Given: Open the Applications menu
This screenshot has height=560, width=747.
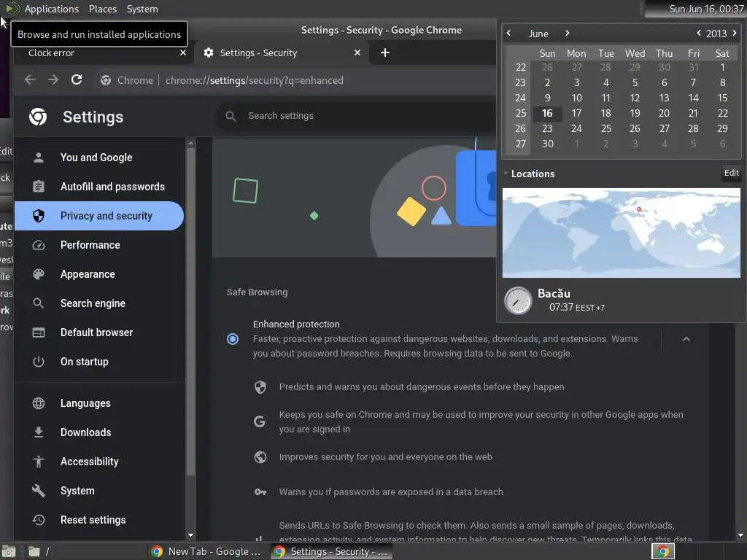Looking at the screenshot, I should tap(52, 9).
